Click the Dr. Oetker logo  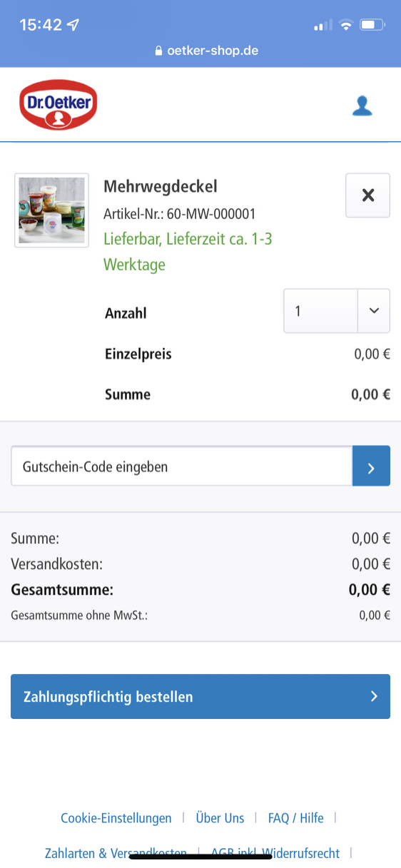pos(58,105)
